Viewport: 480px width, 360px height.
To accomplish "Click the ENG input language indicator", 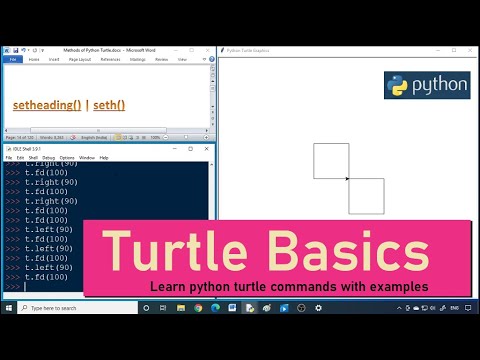I will (455, 308).
